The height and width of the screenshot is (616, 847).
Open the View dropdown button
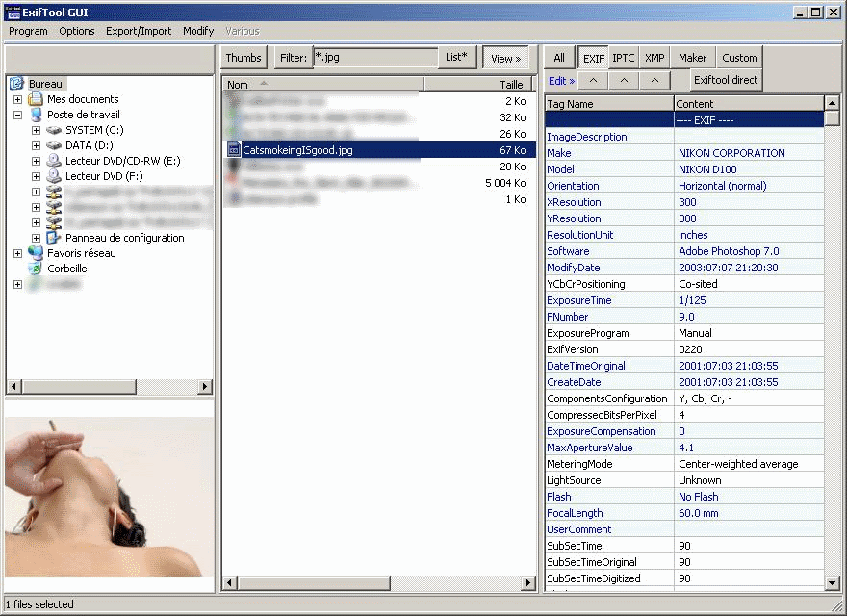point(505,59)
